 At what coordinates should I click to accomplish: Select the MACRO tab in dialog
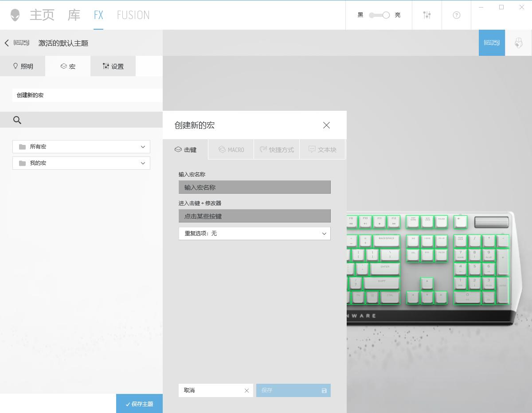(231, 150)
